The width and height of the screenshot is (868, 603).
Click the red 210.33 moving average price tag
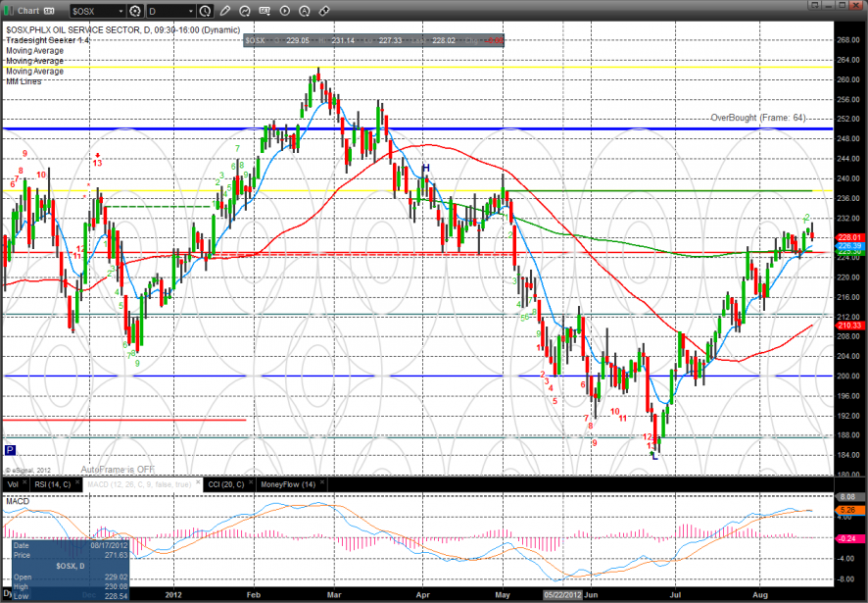pos(849,326)
